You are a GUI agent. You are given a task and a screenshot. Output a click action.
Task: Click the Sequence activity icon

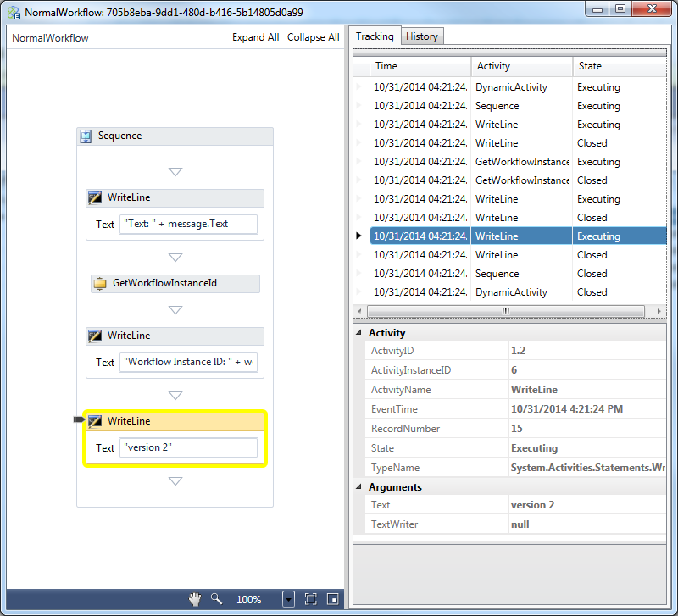pos(86,136)
